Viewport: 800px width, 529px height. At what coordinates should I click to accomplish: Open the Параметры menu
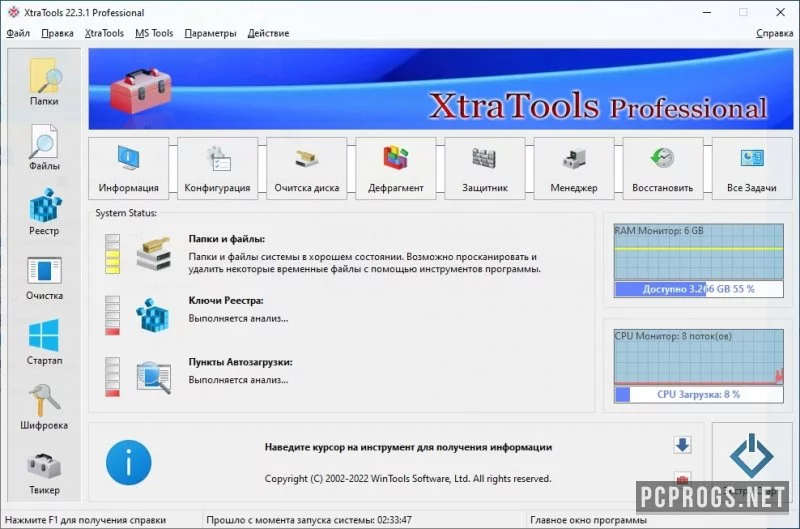(210, 33)
